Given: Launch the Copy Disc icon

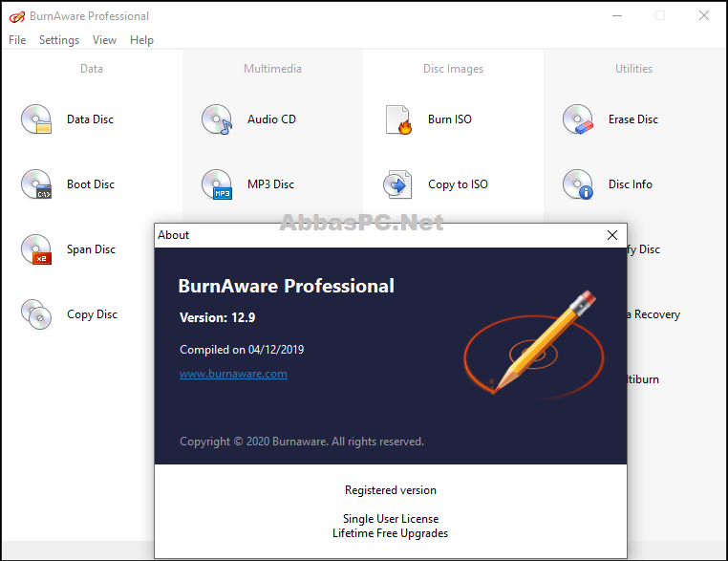Looking at the screenshot, I should (x=36, y=314).
